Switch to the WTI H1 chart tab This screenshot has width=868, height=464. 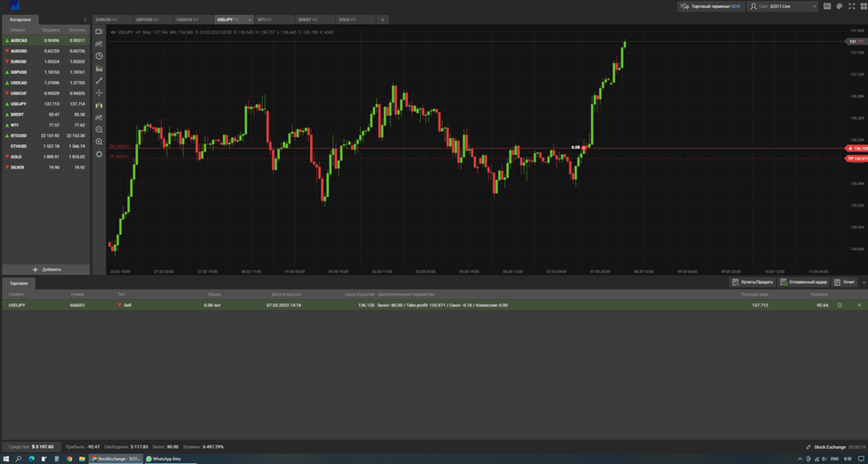pyautogui.click(x=274, y=20)
